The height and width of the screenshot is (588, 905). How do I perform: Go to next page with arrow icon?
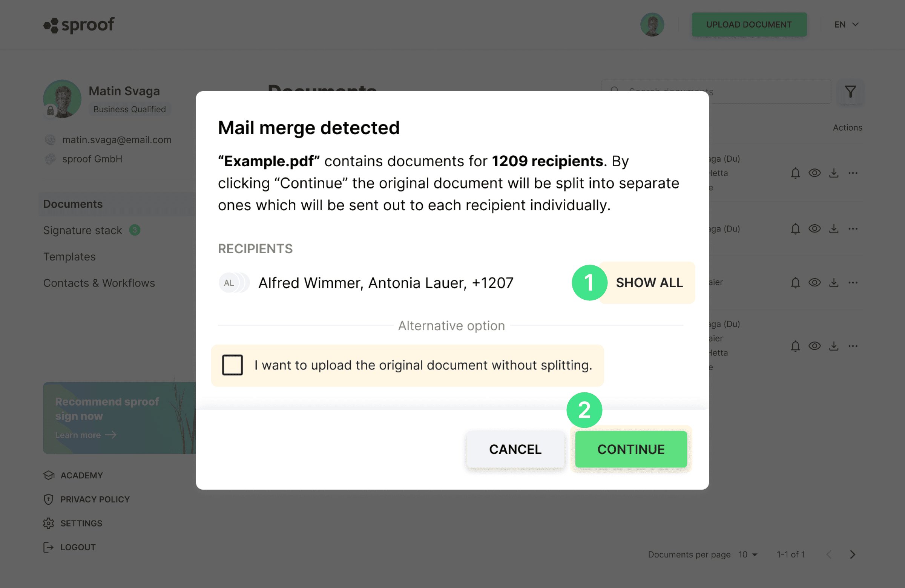click(853, 554)
